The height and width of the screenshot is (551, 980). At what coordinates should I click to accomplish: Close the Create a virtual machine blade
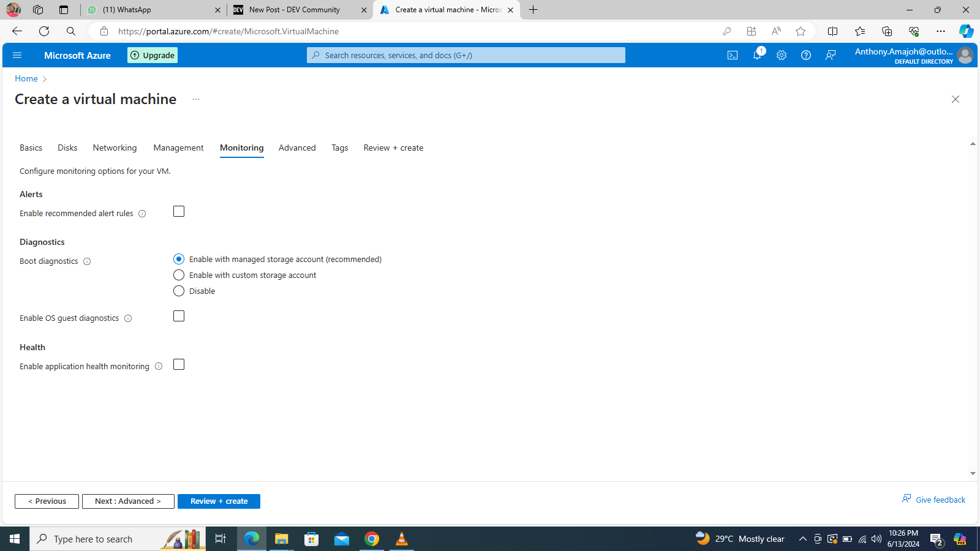pos(956,99)
